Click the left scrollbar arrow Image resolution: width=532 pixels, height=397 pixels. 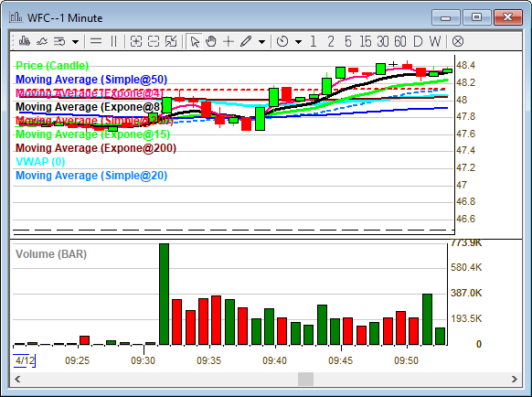[x=17, y=379]
